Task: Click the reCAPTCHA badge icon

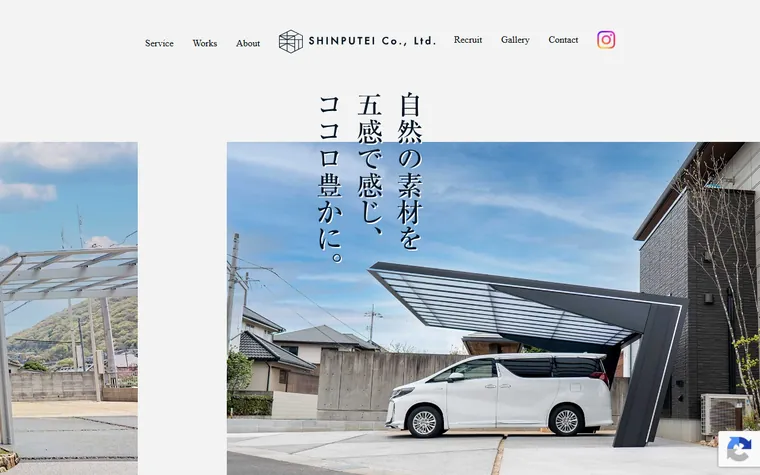Action: 739,449
